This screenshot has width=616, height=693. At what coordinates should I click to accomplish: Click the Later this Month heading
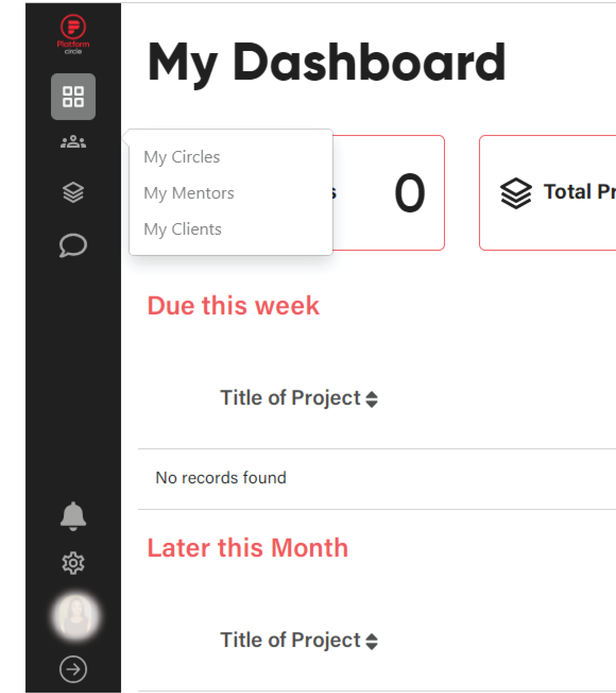248,548
